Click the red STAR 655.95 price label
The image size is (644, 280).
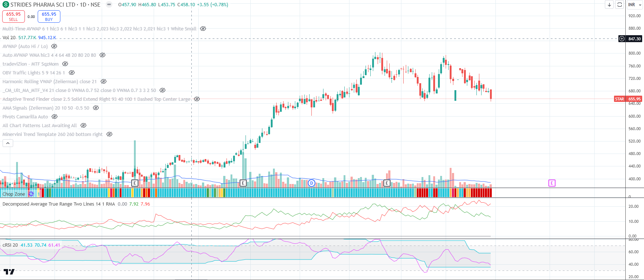(628, 99)
